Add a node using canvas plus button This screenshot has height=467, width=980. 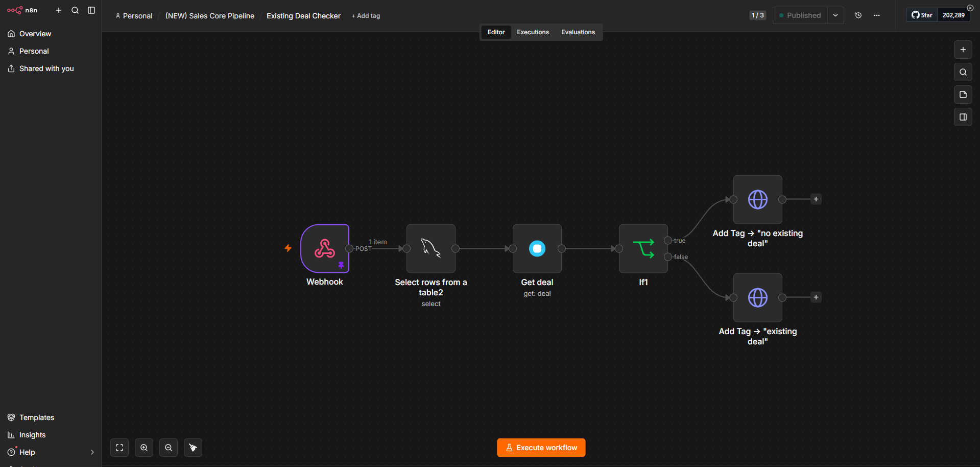pyautogui.click(x=963, y=50)
